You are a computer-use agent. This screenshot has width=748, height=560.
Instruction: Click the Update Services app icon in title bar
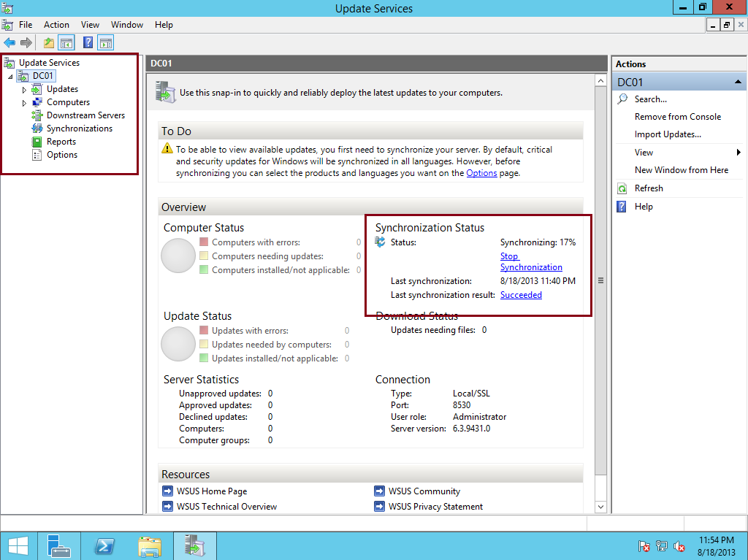tap(7, 9)
